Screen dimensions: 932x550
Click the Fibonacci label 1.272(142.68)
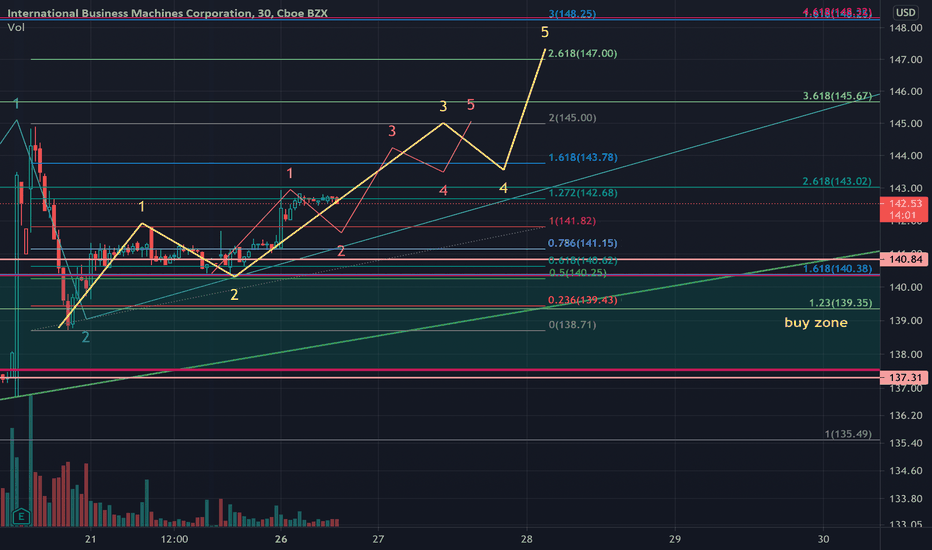(582, 193)
